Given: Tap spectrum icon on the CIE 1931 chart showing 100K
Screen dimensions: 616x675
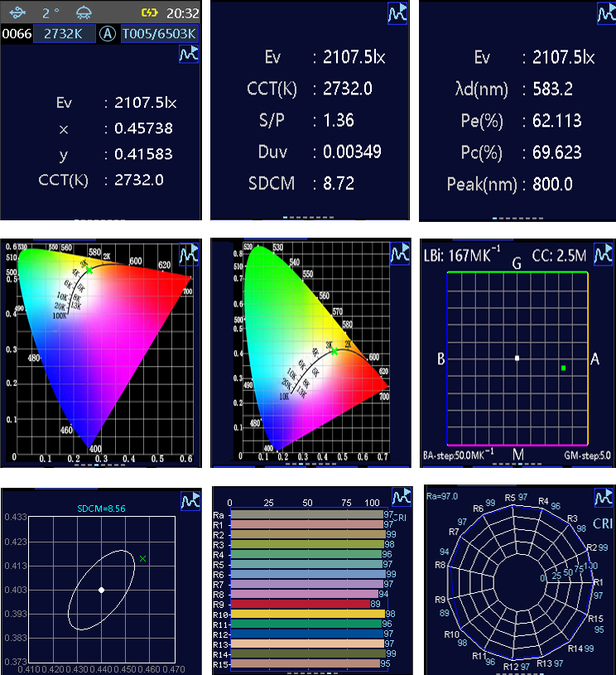Looking at the screenshot, I should click(x=190, y=253).
